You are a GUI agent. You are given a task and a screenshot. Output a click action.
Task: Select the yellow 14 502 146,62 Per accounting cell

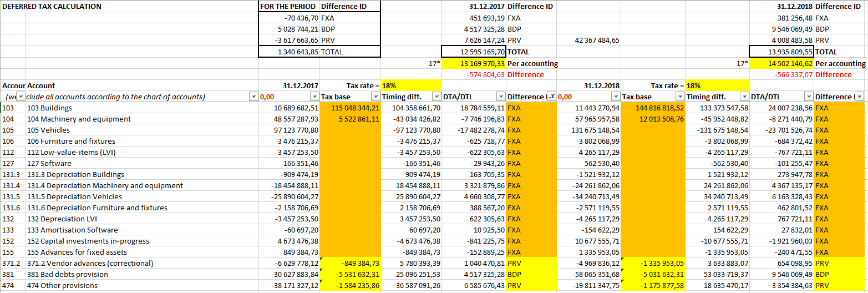click(x=781, y=63)
